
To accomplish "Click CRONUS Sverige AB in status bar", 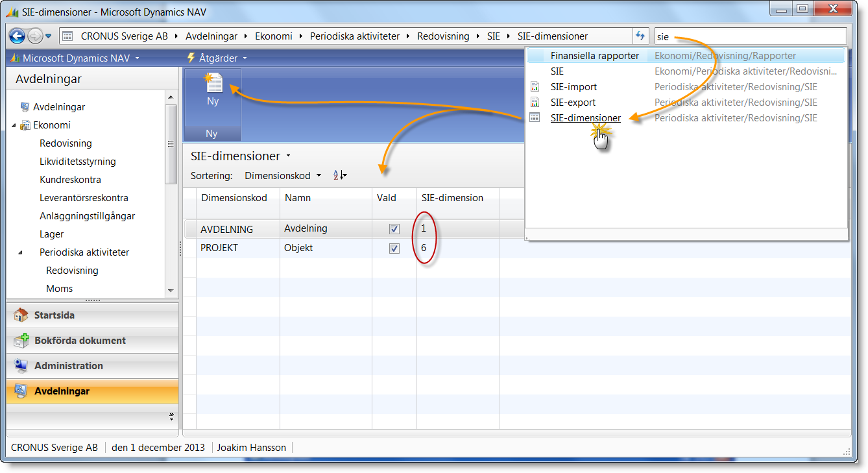I will 54,447.
